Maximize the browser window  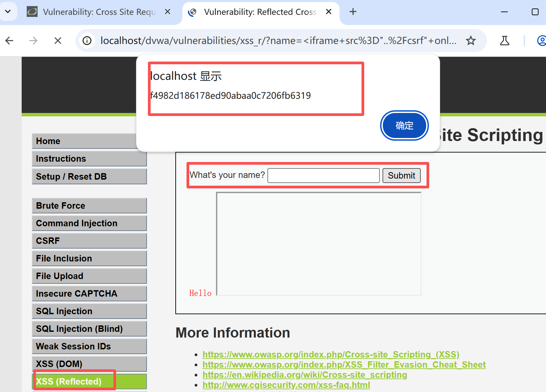(535, 12)
